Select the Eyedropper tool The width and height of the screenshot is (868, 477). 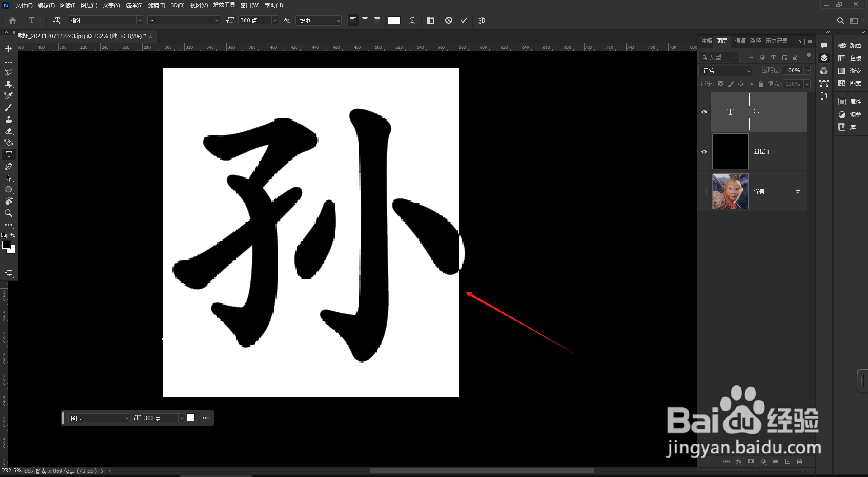pos(9,95)
